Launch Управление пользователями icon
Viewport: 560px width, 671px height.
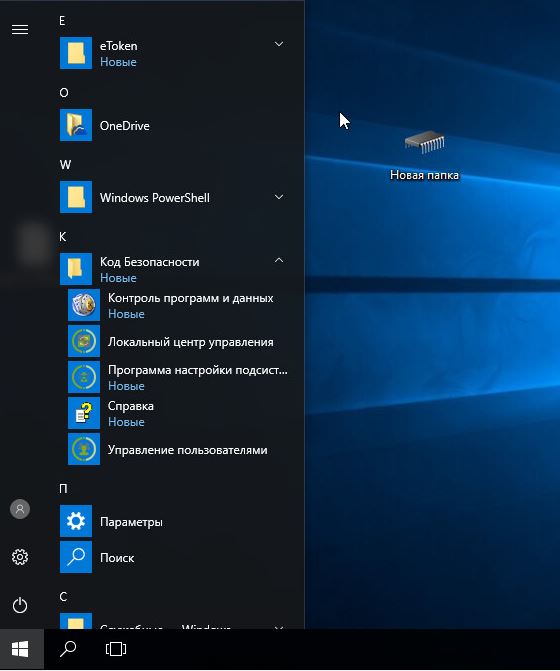[84, 449]
